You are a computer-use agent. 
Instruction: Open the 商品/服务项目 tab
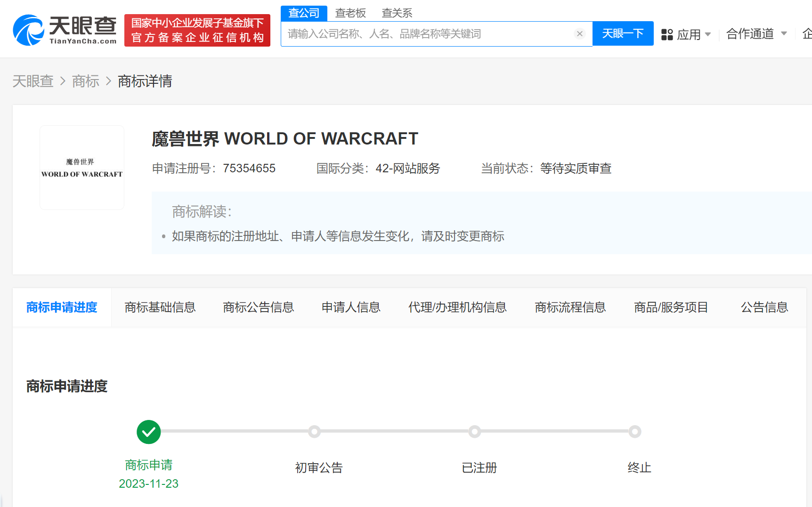point(671,307)
